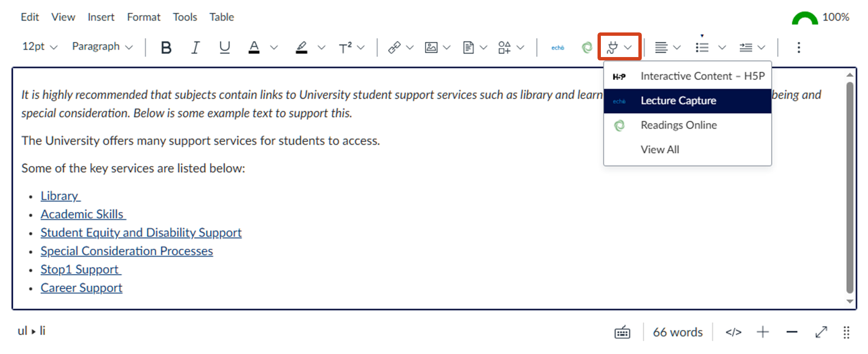Choose Readings Online from apps menu
This screenshot has width=868, height=354.
coord(688,125)
